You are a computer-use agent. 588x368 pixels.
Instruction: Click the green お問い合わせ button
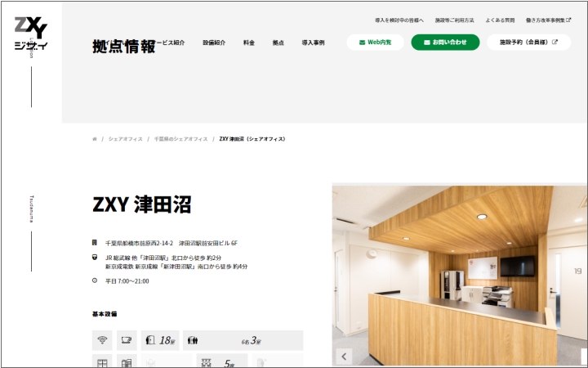click(x=446, y=42)
